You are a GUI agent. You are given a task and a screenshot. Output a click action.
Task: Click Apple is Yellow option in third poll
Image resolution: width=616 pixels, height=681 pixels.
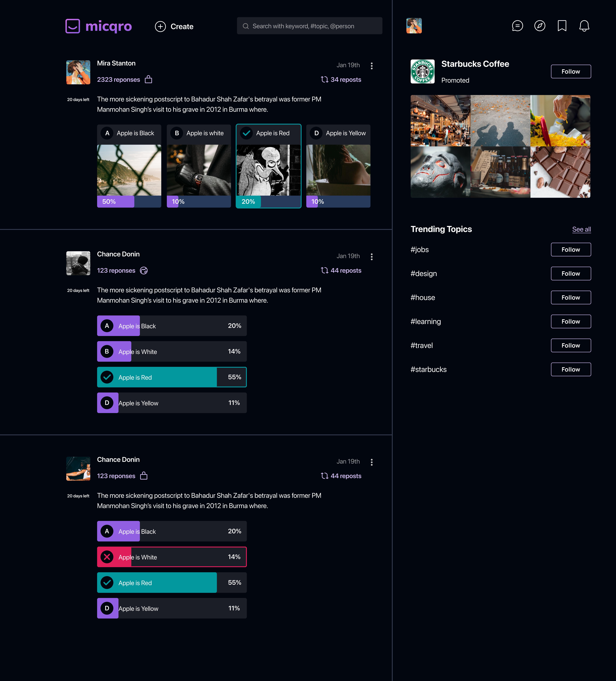[172, 608]
